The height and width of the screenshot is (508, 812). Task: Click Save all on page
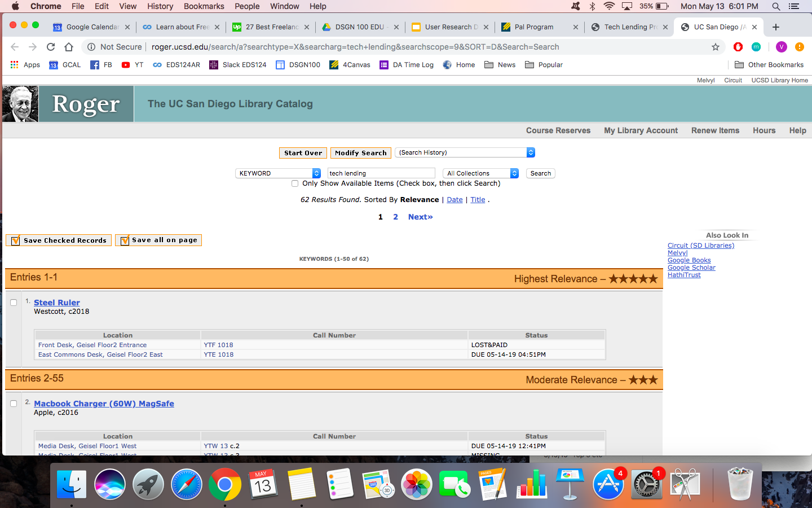(158, 240)
